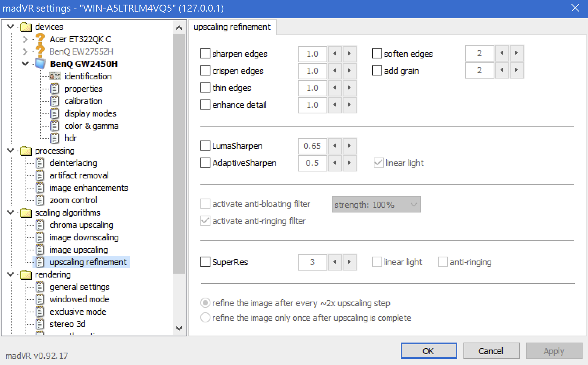
Task: Click the tree panel scroll up arrow
Action: pos(179,27)
